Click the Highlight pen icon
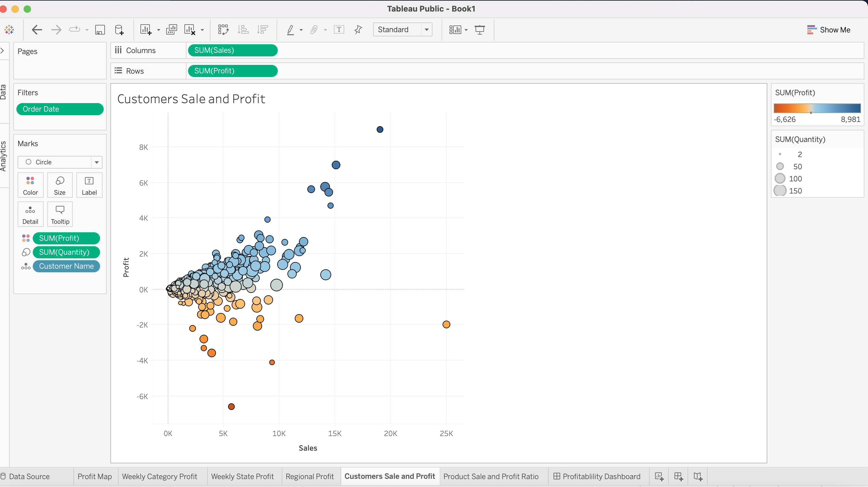This screenshot has height=487, width=868. point(291,30)
